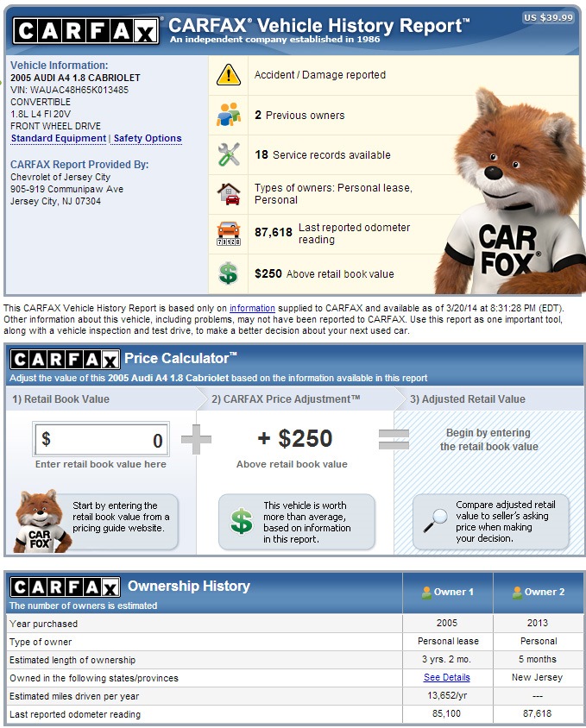Click '+ $250' price adjustment value
586x728 pixels.
(x=295, y=439)
